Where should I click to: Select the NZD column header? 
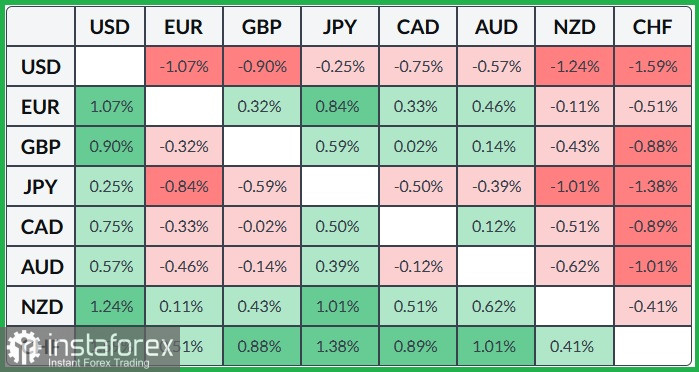[x=574, y=27]
